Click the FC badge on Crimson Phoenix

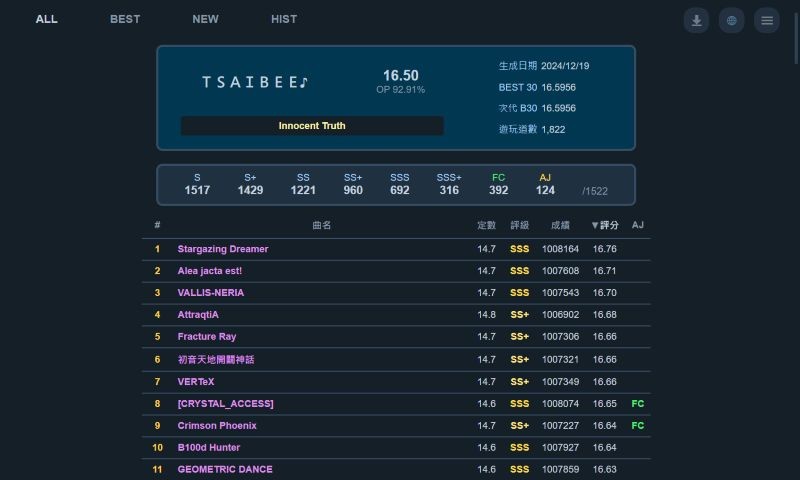pos(638,426)
